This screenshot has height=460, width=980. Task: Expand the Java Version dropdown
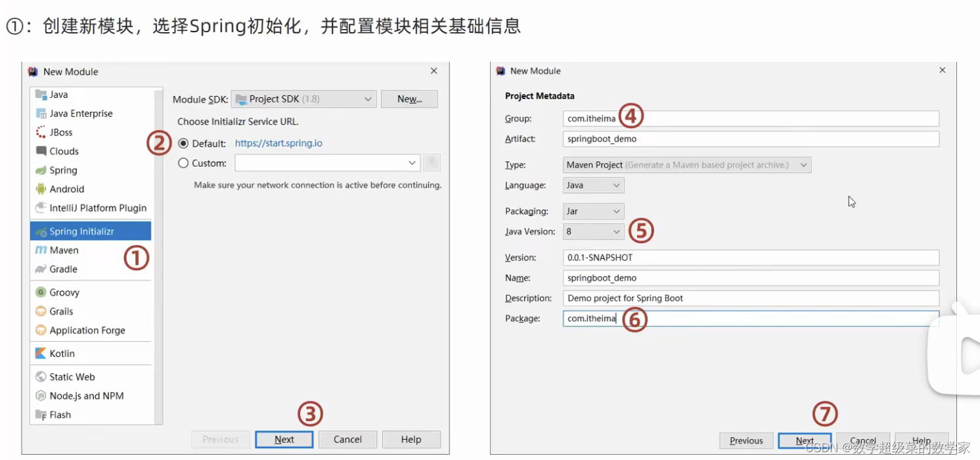click(x=594, y=231)
